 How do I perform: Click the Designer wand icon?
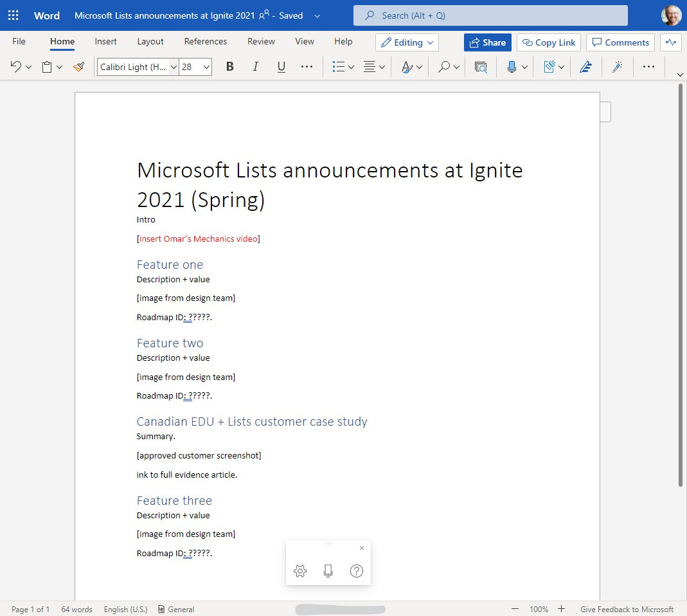click(618, 67)
